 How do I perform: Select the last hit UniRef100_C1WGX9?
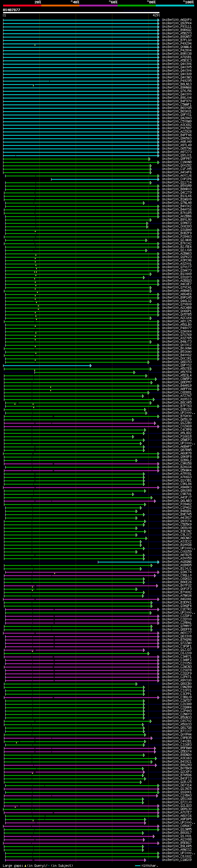point(177,860)
